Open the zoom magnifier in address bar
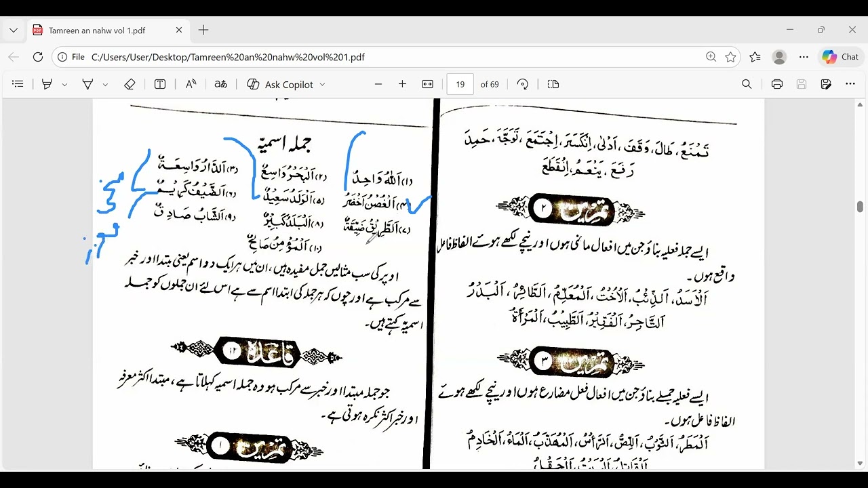This screenshot has height=488, width=868. pyautogui.click(x=711, y=57)
